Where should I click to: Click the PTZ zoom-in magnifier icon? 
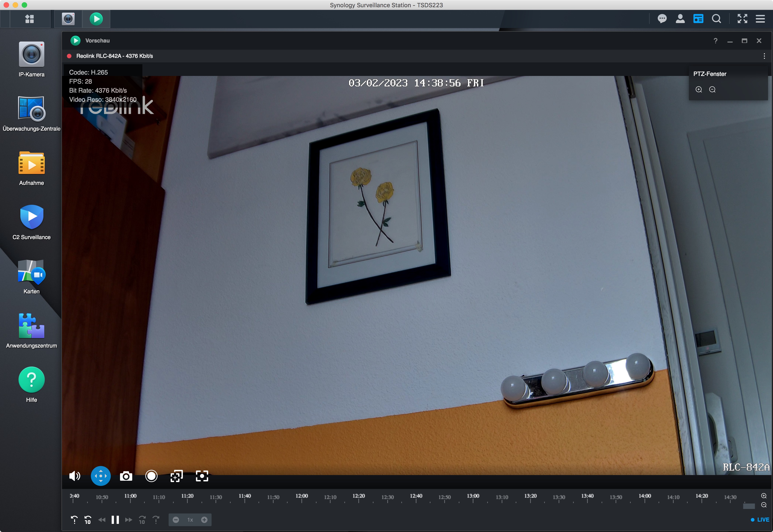click(699, 89)
